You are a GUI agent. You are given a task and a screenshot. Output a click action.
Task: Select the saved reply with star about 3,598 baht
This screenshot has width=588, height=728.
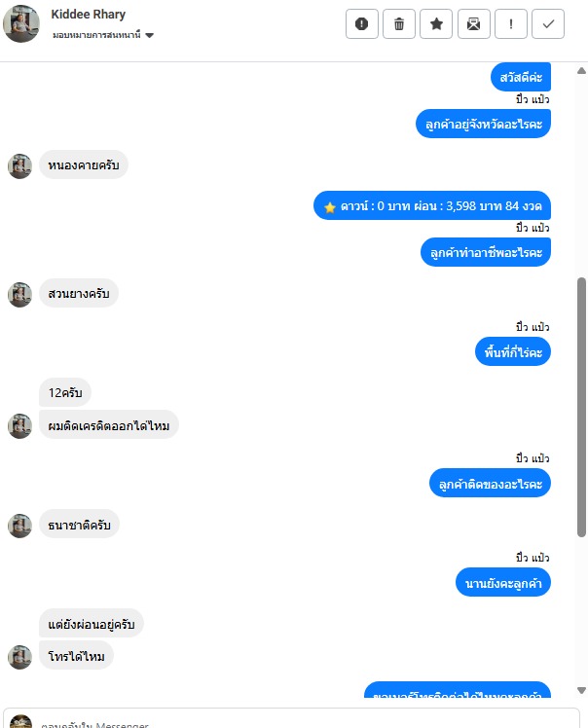(432, 205)
